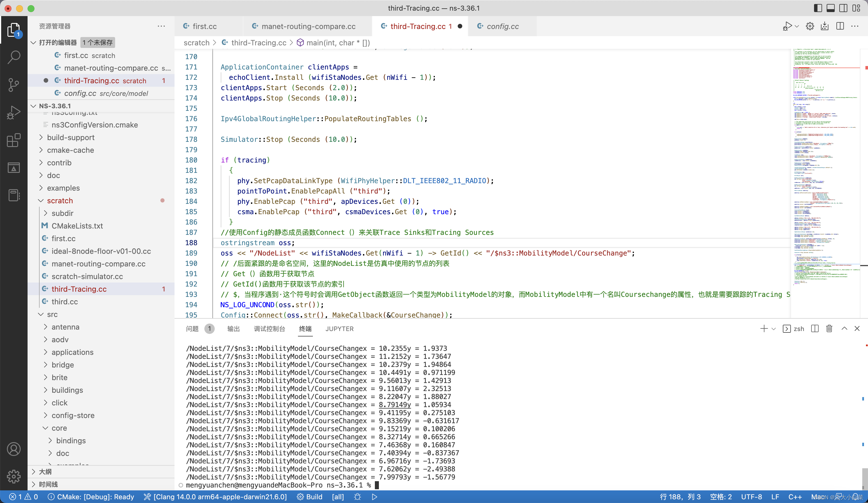The image size is (868, 503).
Task: Toggle the bottom panel layout button
Action: 830,8
